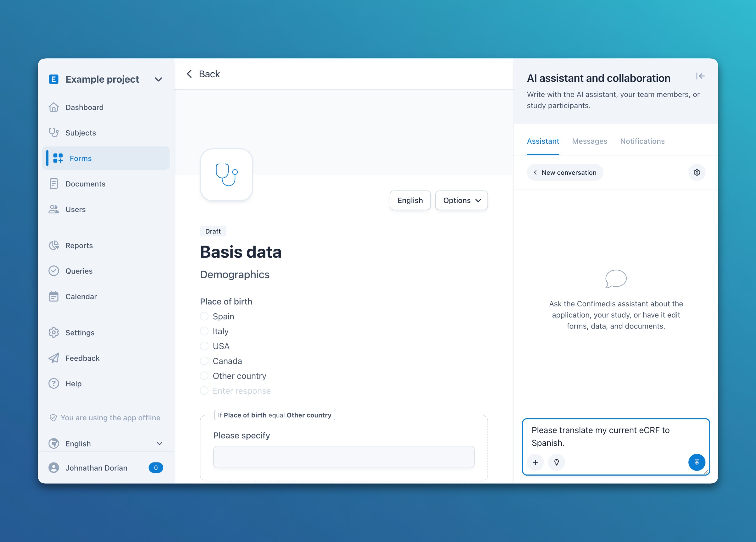The image size is (756, 542).
Task: Select the Spain radio option
Action: [x=204, y=316]
